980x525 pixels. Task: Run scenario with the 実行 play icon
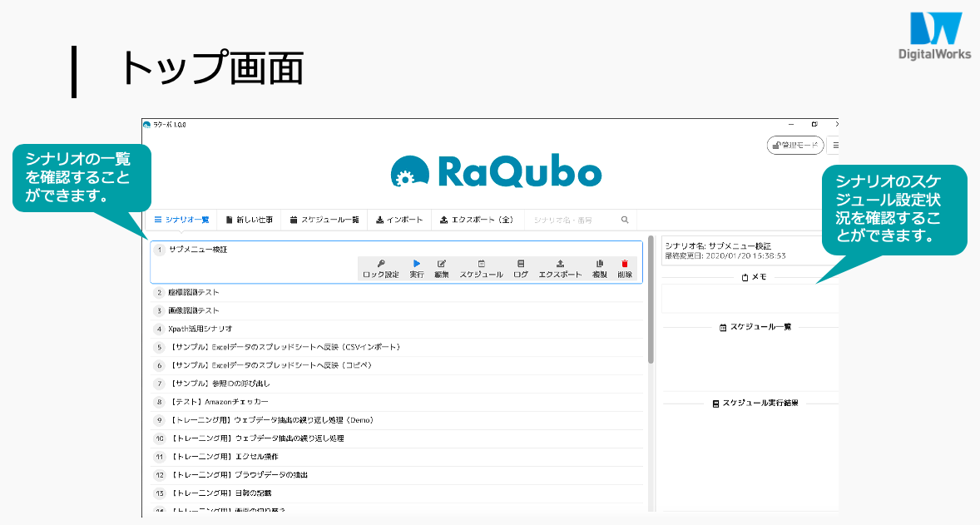417,264
